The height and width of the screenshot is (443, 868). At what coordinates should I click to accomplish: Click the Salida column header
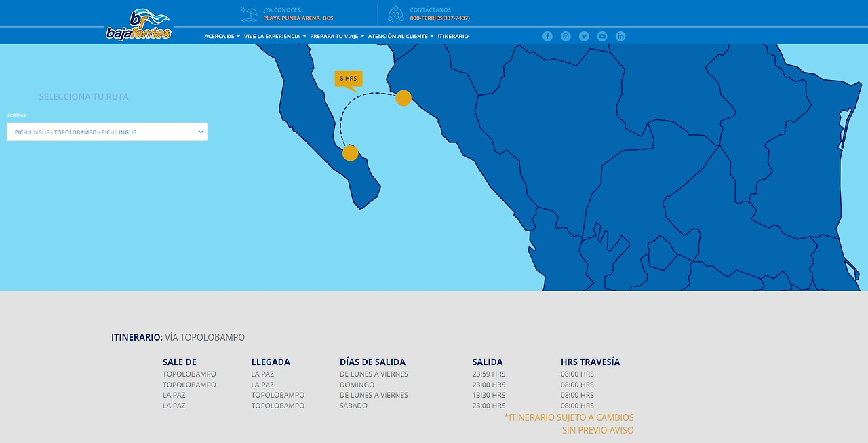(488, 362)
